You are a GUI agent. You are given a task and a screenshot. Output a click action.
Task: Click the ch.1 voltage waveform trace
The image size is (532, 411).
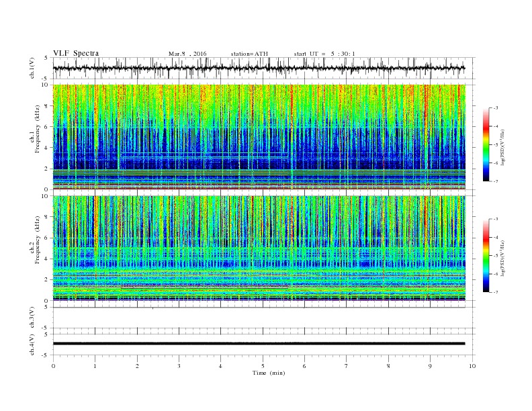point(259,68)
